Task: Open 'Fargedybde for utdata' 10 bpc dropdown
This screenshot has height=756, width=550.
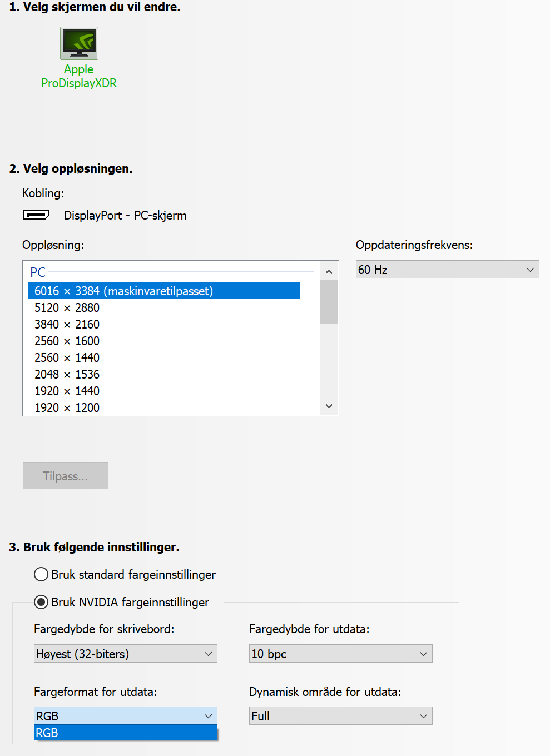Action: [x=340, y=654]
